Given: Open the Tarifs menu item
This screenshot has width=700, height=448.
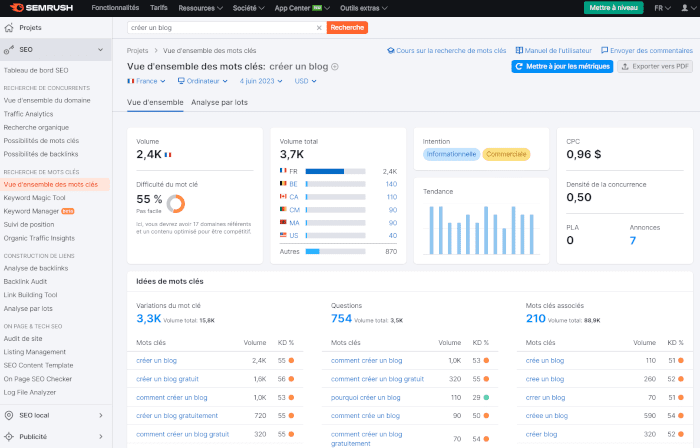Looking at the screenshot, I should coord(159,8).
